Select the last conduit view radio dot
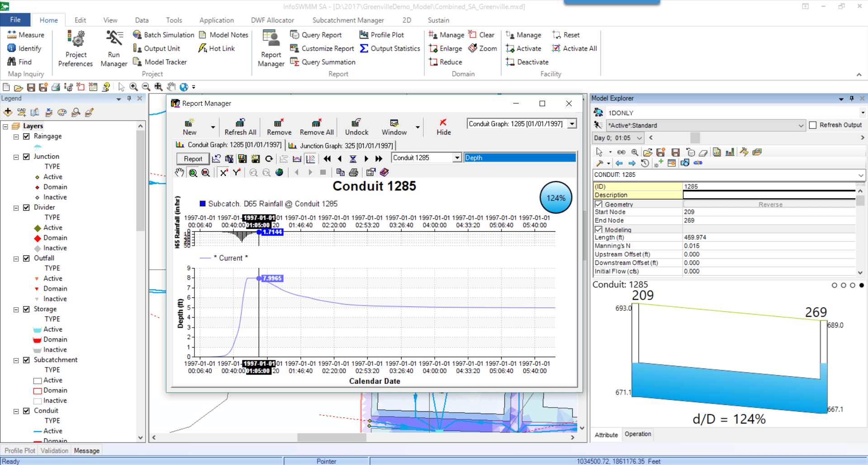This screenshot has width=868, height=465. pyautogui.click(x=862, y=285)
